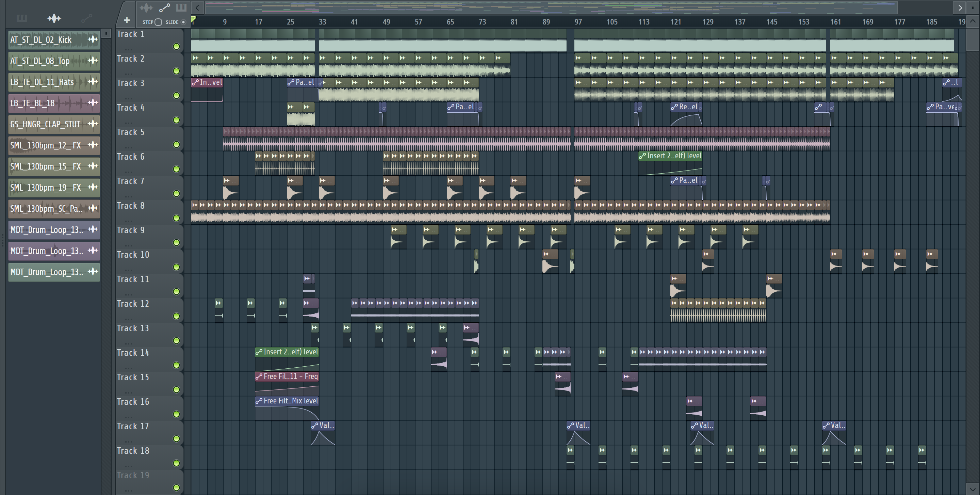Click bar 161 on the timeline ruler

click(835, 22)
